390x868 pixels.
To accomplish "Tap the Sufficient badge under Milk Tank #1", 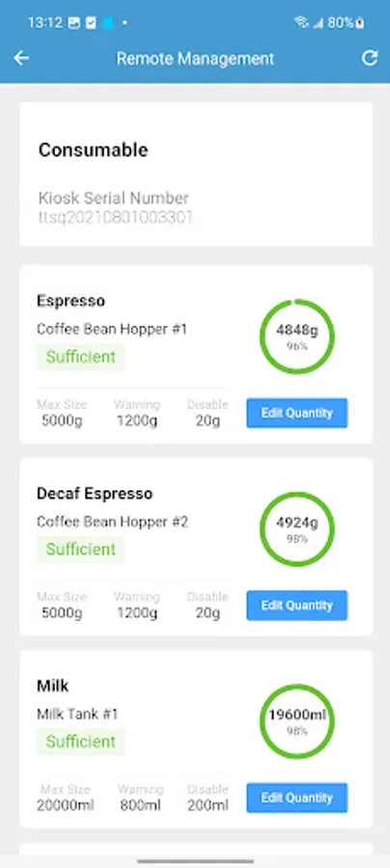I will [81, 742].
